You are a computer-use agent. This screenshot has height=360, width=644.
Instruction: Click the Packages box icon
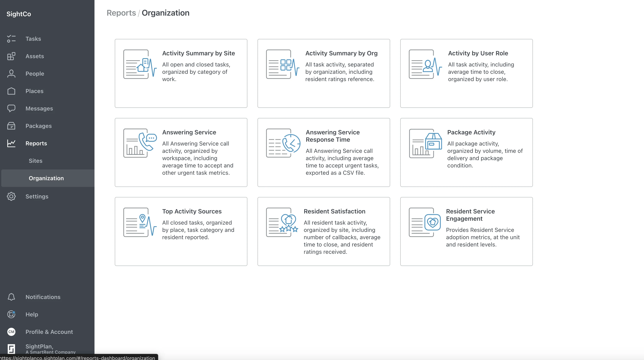coord(11,126)
